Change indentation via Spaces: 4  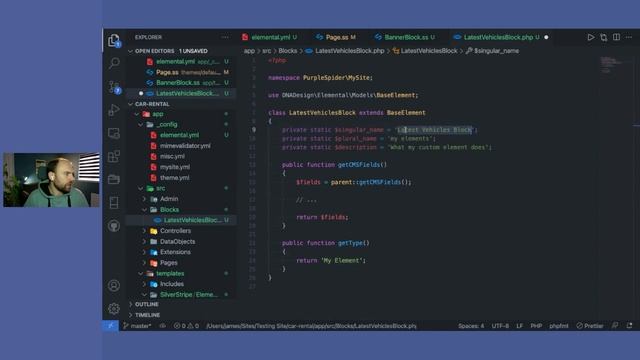coord(471,326)
